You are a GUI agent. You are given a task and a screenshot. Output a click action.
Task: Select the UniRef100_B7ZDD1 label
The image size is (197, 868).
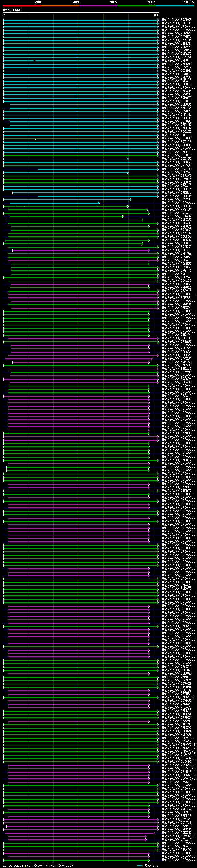176,433
